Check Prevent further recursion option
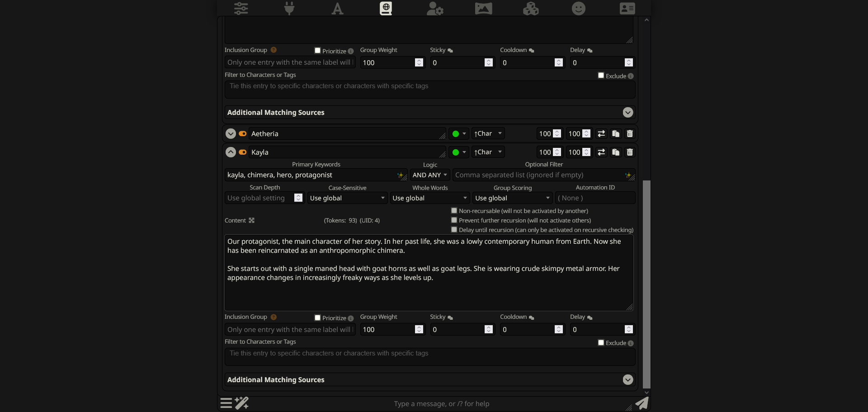This screenshot has width=868, height=412. click(x=454, y=220)
